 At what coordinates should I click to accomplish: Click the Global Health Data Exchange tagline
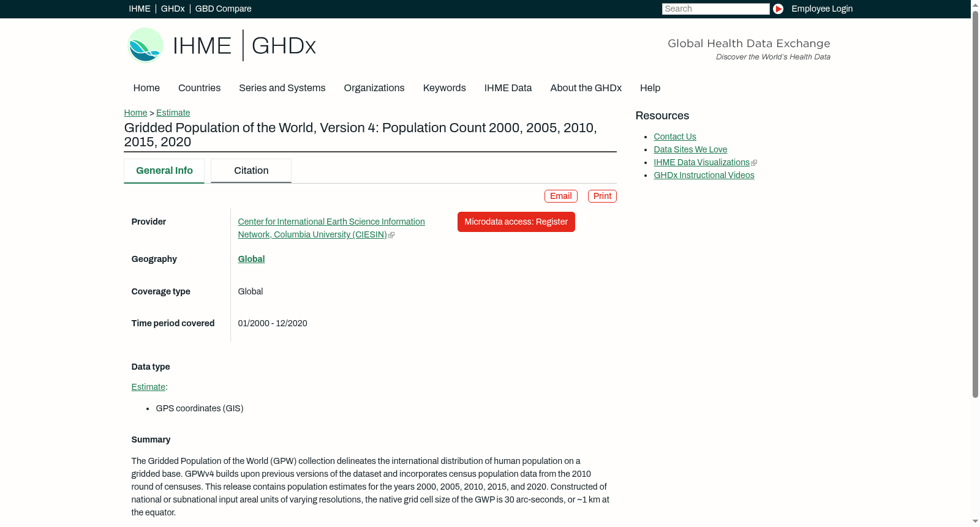749,43
